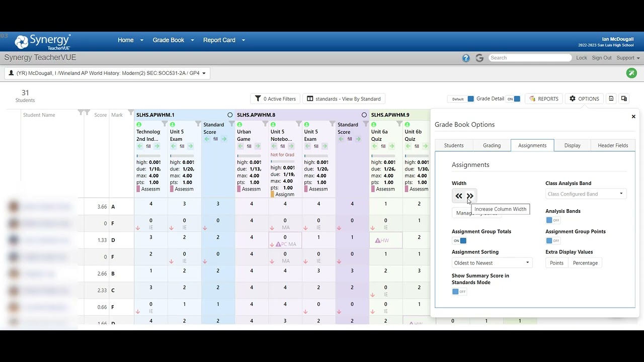Expand the Home menu arrow
The height and width of the screenshot is (362, 644).
pos(142,40)
